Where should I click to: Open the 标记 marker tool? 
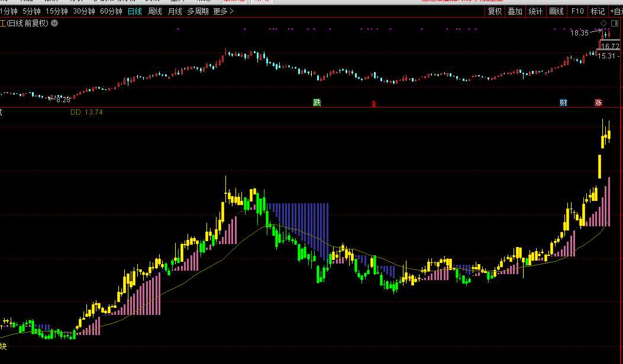coord(598,11)
